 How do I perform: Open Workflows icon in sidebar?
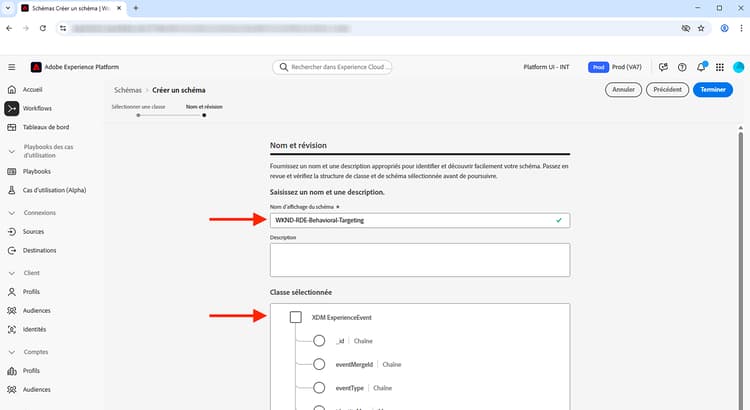[x=12, y=109]
